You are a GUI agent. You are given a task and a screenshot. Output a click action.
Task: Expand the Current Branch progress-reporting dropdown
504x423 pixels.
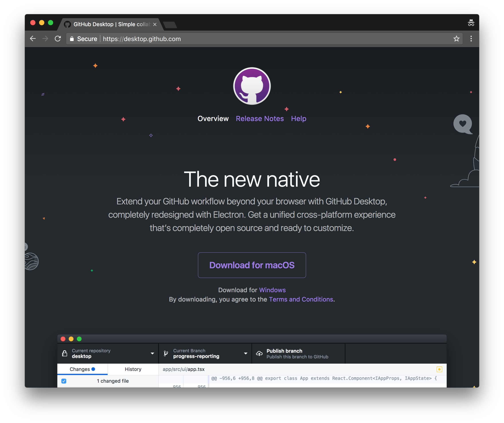coord(246,353)
